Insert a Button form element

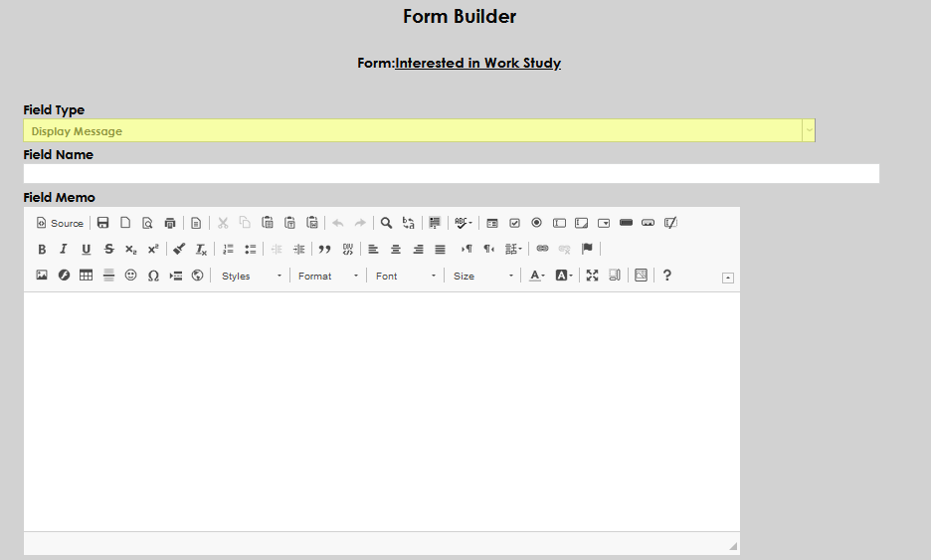(x=626, y=223)
